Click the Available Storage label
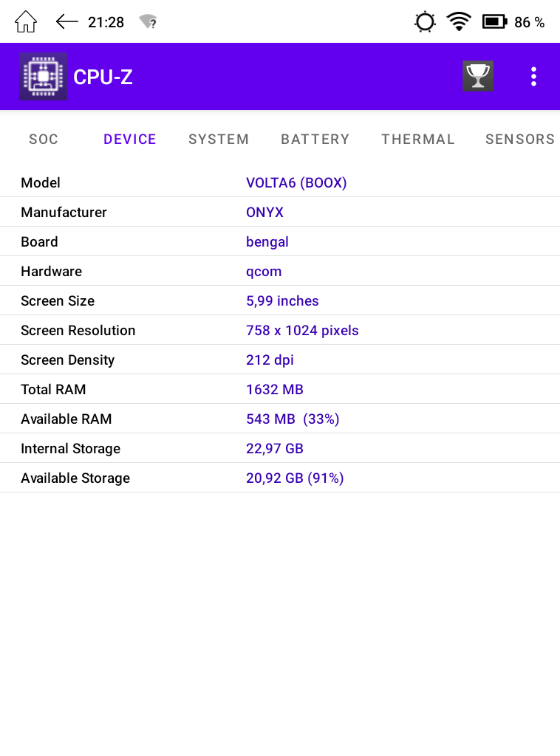 pos(75,478)
